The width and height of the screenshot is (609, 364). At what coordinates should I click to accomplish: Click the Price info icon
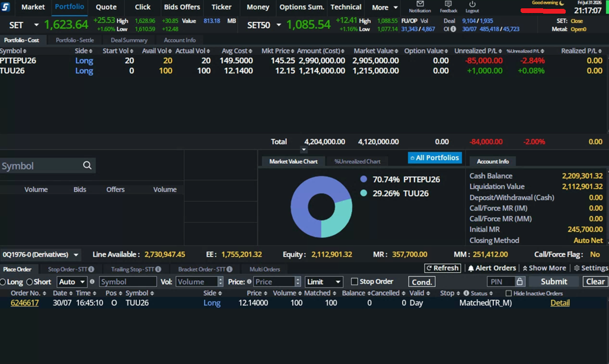tap(249, 282)
